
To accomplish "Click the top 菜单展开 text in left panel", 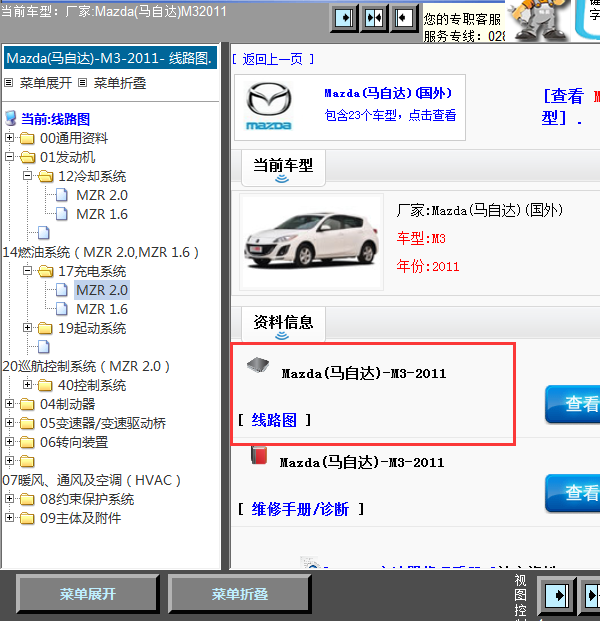I will tap(46, 83).
